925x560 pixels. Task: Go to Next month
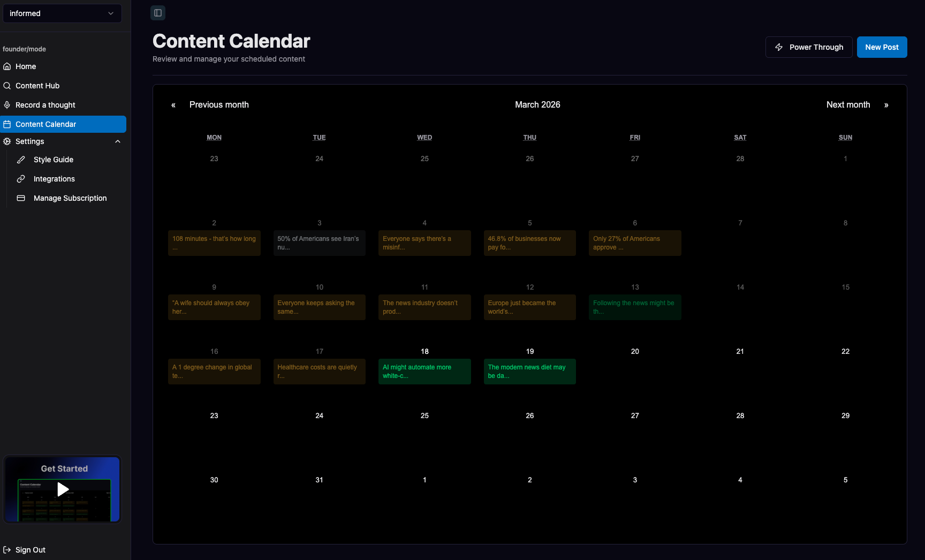tap(848, 104)
